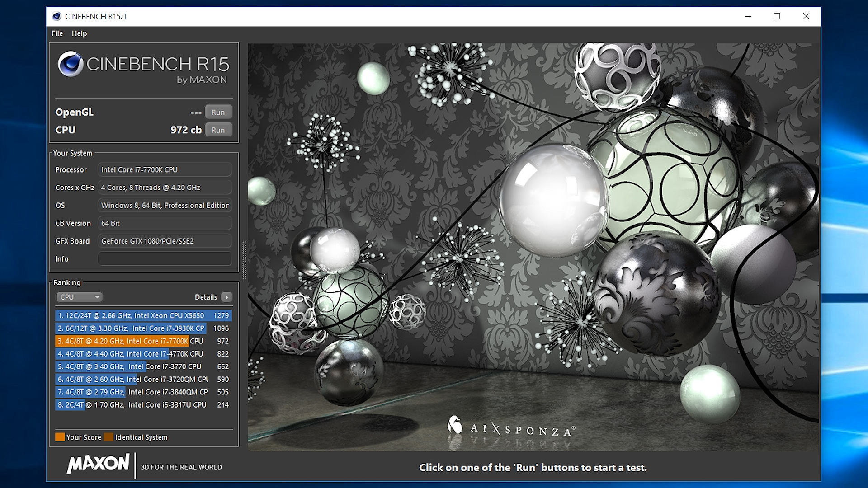Select ranking row Intel Core i7-3930K
The width and height of the screenshot is (868, 488).
pyautogui.click(x=144, y=328)
